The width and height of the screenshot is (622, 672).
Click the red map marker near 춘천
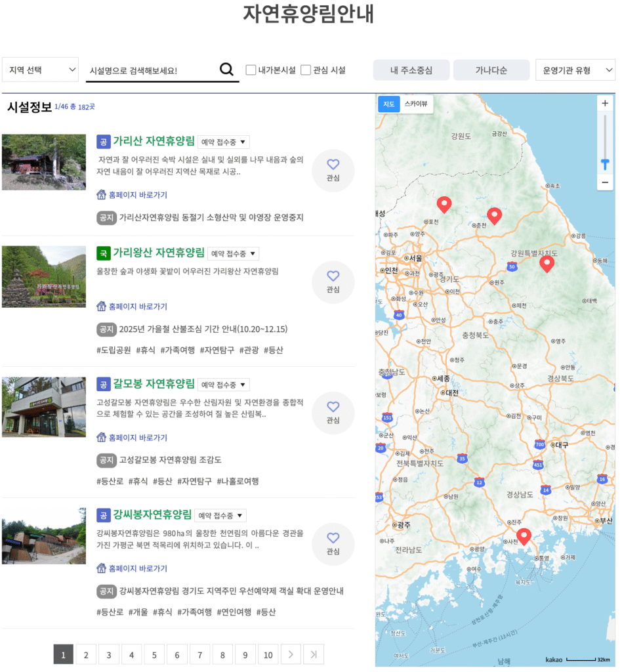pyautogui.click(x=494, y=215)
